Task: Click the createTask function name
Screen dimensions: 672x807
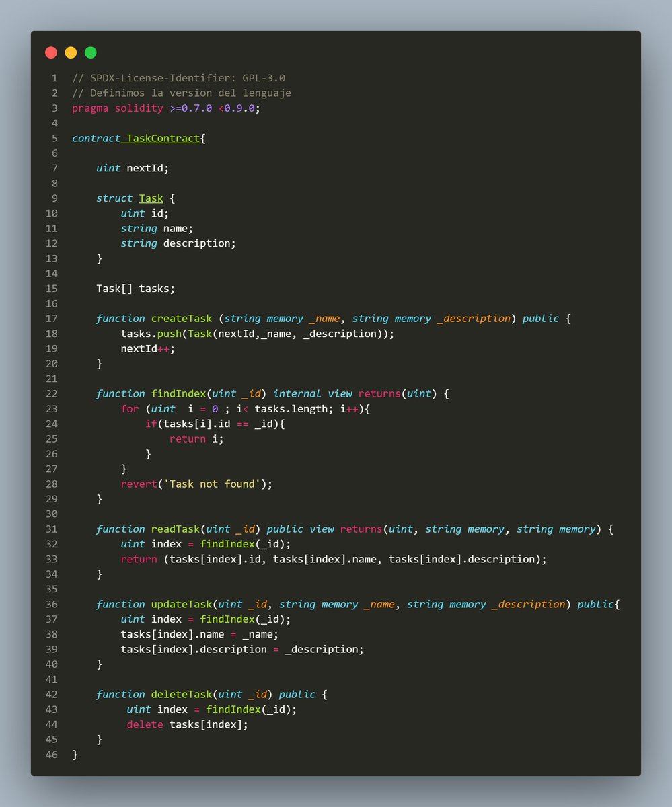Action: coord(182,318)
